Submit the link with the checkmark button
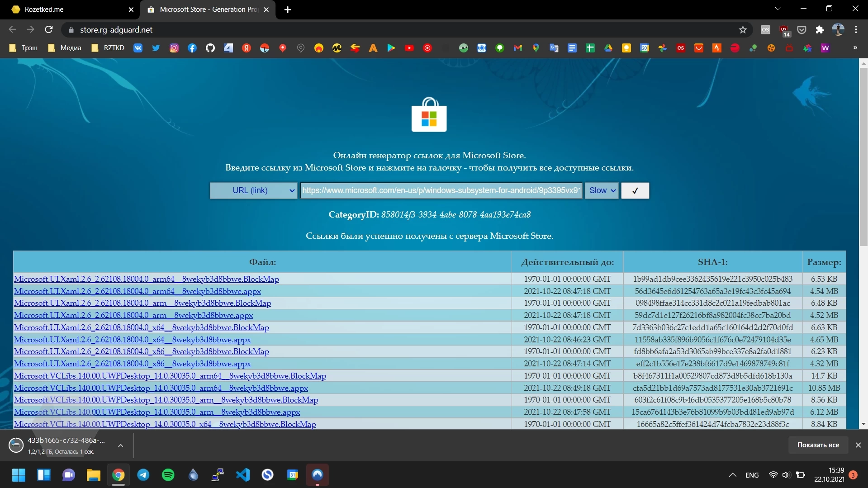 (x=635, y=190)
